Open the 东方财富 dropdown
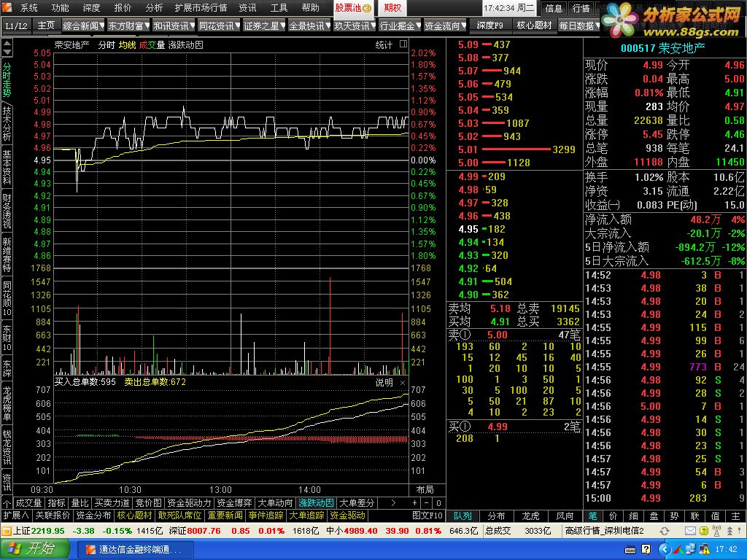The image size is (747, 560). click(x=128, y=26)
